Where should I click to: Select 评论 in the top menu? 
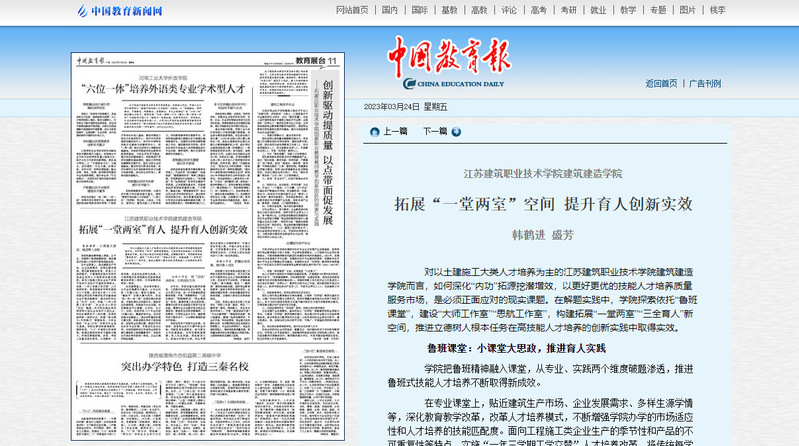point(509,10)
